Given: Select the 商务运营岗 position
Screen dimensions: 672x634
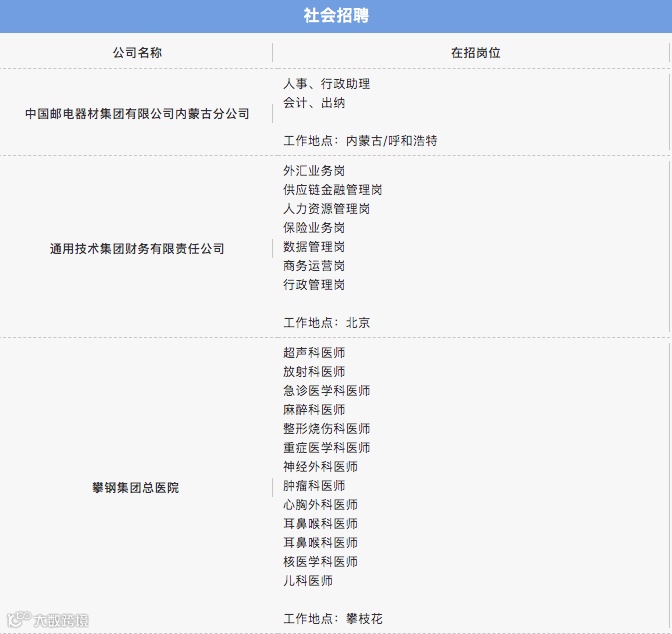Looking at the screenshot, I should click(314, 266).
